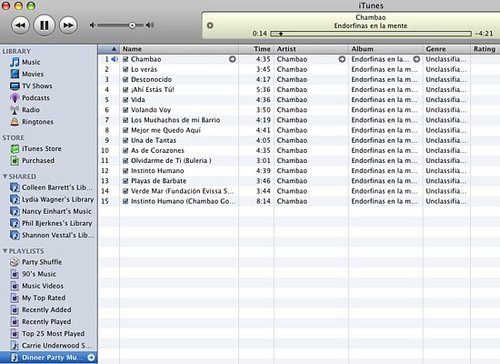500x364 pixels.
Task: Click the playhead diamond in progress bar
Action: pyautogui.click(x=281, y=34)
